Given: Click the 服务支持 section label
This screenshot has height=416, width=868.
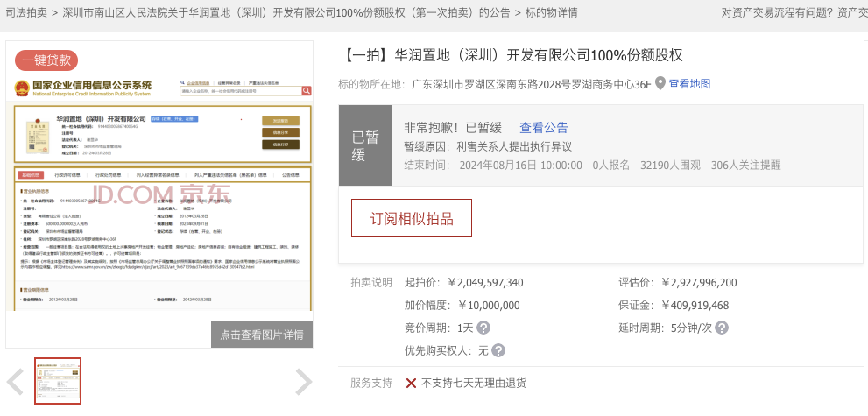Looking at the screenshot, I should point(370,383).
